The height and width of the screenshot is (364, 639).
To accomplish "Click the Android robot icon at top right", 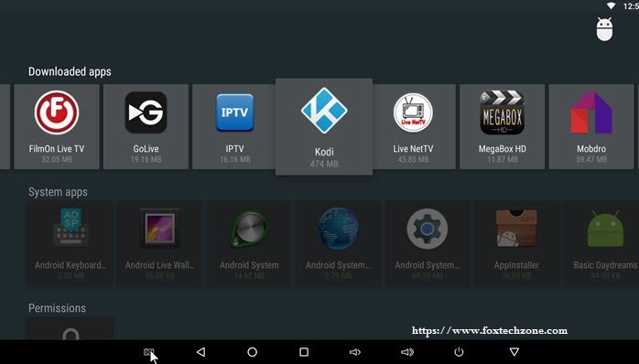I will point(604,29).
